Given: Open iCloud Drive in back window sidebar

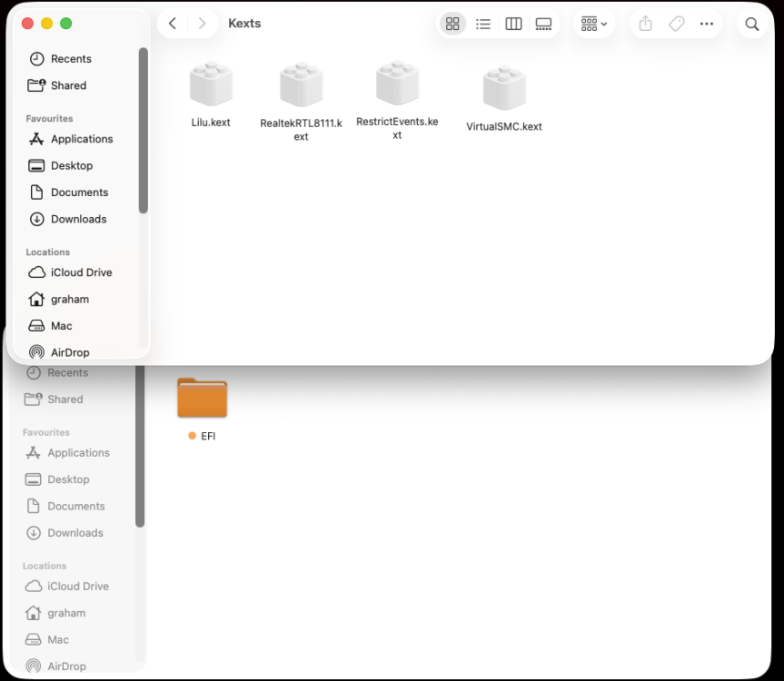Looking at the screenshot, I should [x=77, y=586].
